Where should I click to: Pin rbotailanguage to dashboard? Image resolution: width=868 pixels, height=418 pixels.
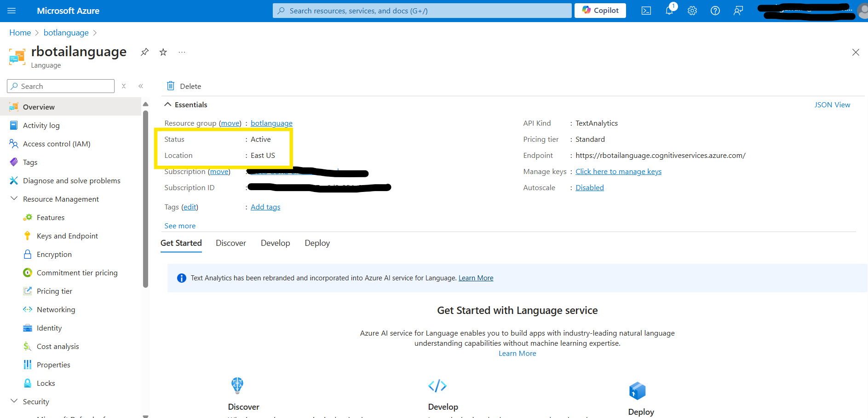tap(144, 52)
